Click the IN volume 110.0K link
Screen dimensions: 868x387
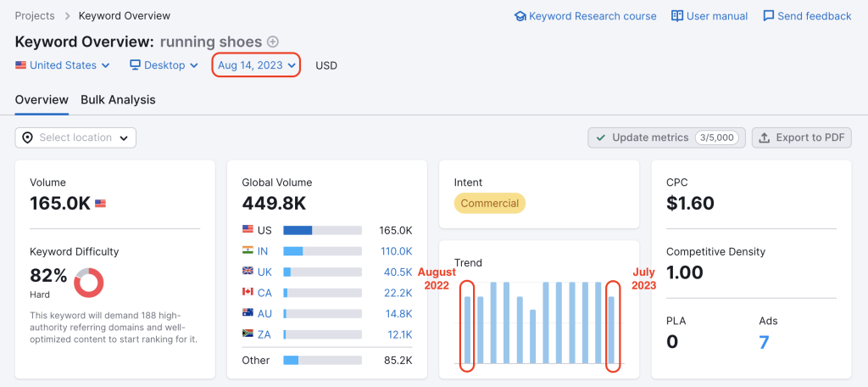[x=395, y=251]
